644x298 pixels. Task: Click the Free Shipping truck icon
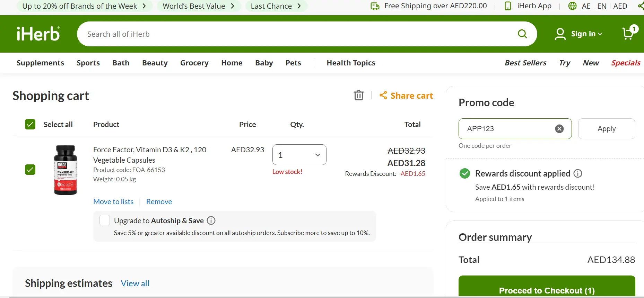pyautogui.click(x=375, y=6)
